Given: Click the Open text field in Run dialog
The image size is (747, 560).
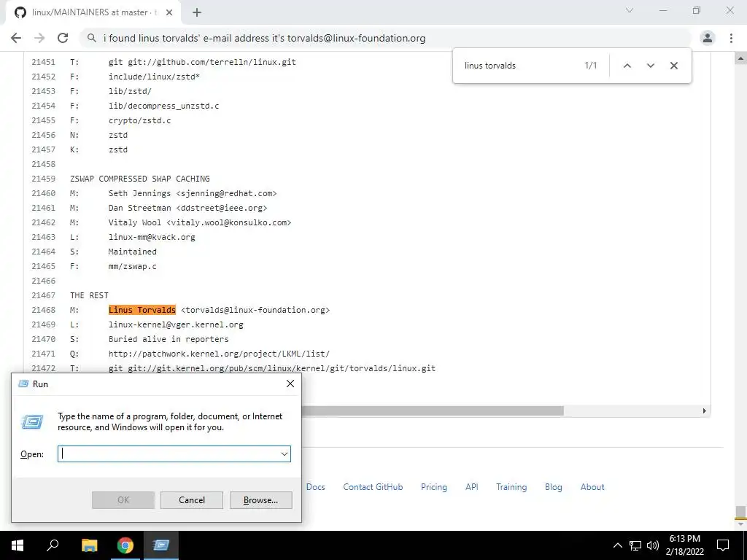Looking at the screenshot, I should [x=174, y=454].
